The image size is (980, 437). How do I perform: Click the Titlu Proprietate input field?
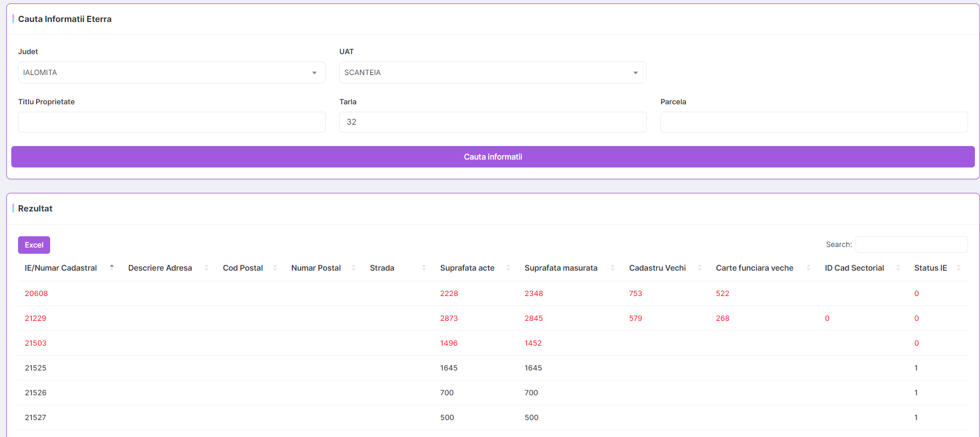tap(171, 122)
